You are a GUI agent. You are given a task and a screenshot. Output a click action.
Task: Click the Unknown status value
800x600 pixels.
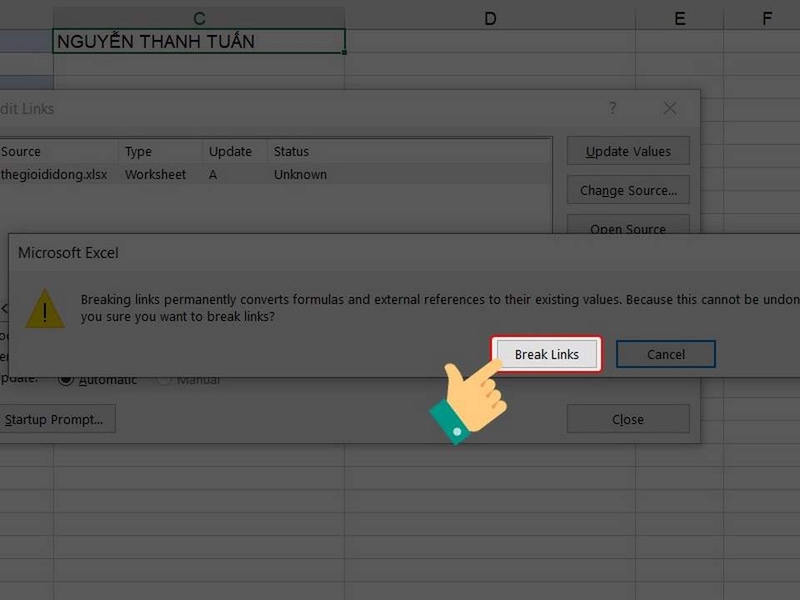300,174
